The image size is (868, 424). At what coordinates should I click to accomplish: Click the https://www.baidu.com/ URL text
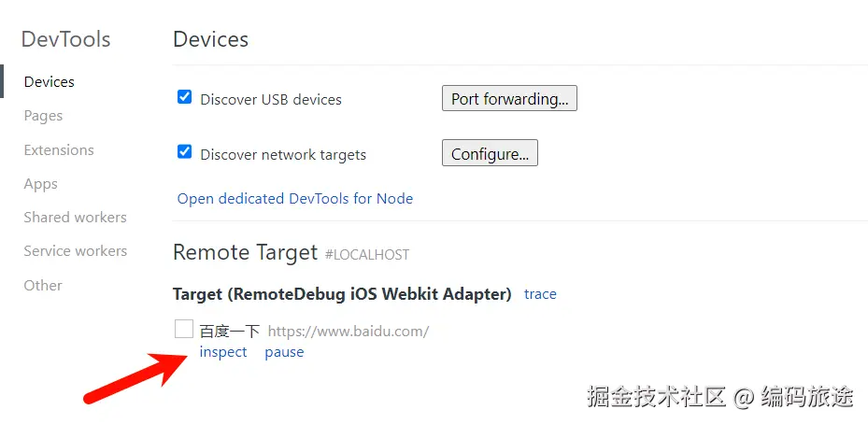[x=349, y=331]
